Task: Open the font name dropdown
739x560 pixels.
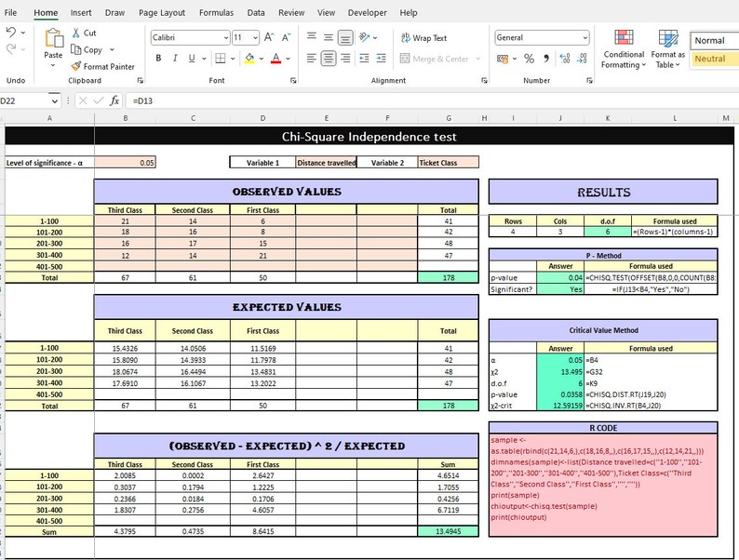Action: coord(226,38)
